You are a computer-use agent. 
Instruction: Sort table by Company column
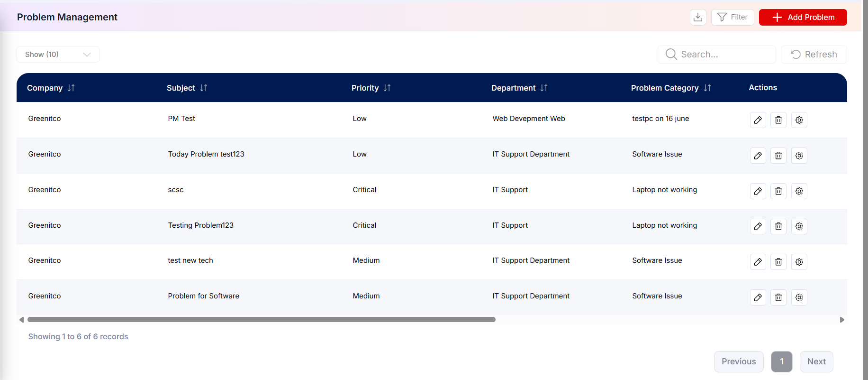(x=71, y=88)
